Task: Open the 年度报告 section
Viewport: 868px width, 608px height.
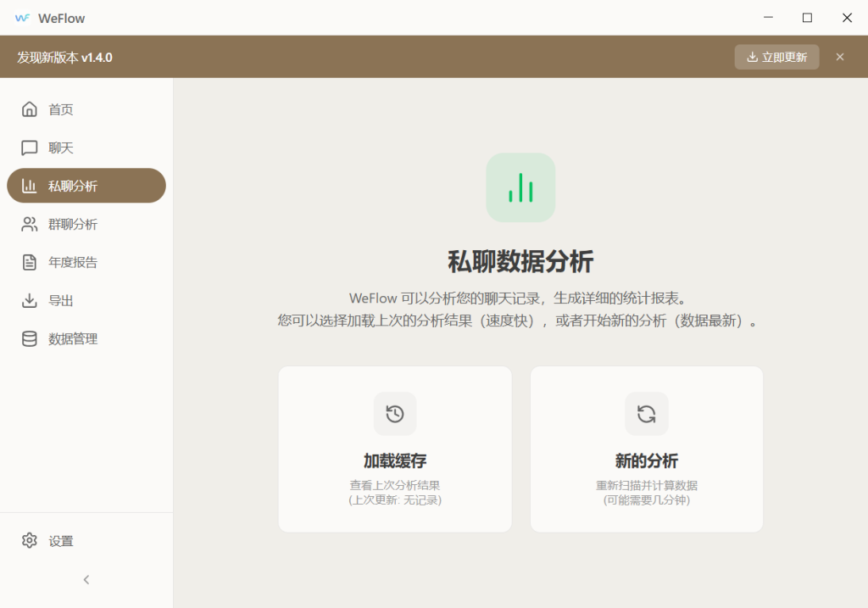Action: tap(73, 262)
